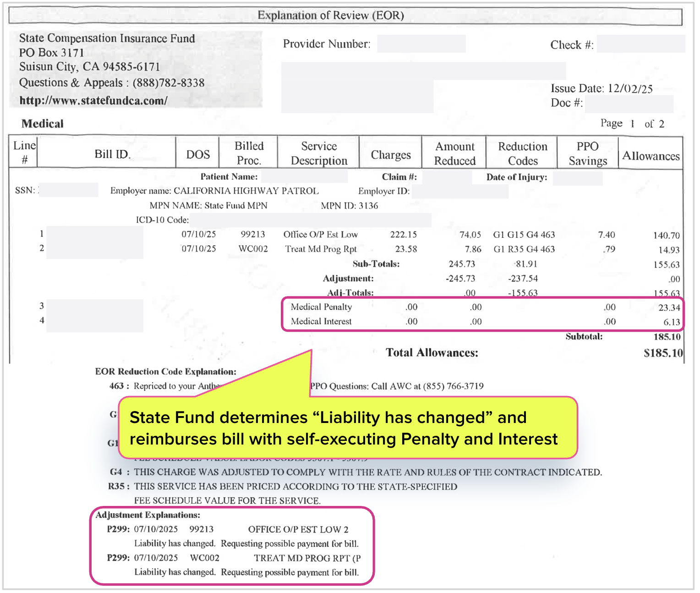700x593 pixels.
Task: Click the Reduction Codes column header
Action: point(522,154)
